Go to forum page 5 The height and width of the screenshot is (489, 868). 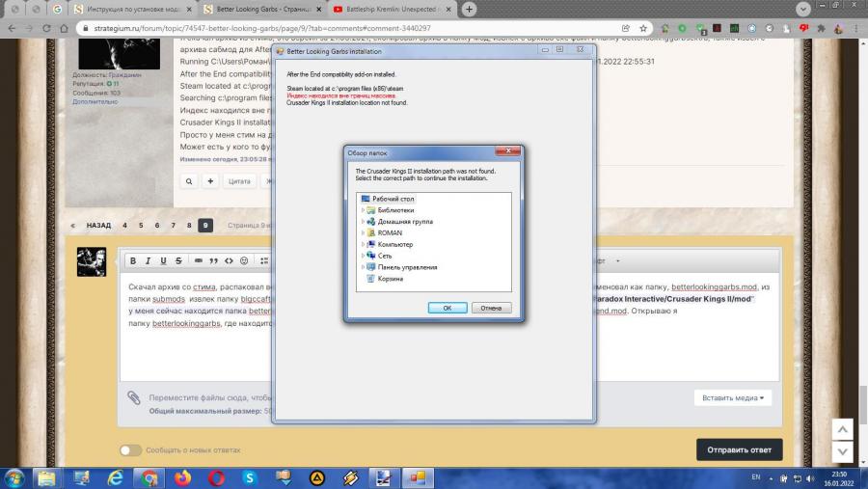[141, 226]
